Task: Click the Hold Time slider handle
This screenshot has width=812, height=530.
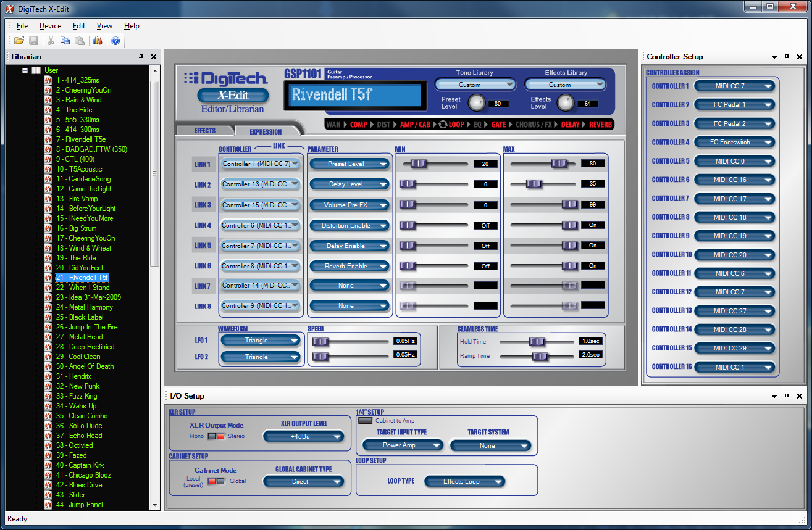Action: [x=537, y=341]
